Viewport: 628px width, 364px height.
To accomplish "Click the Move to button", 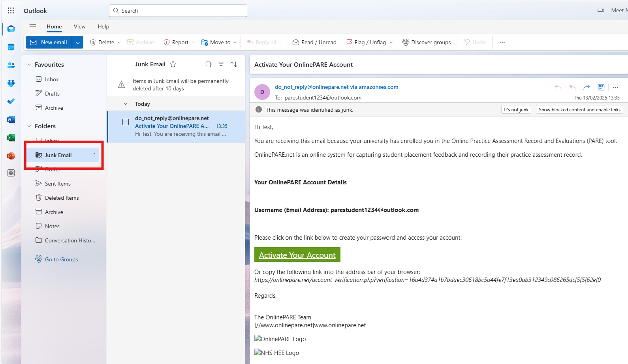I will pos(216,42).
